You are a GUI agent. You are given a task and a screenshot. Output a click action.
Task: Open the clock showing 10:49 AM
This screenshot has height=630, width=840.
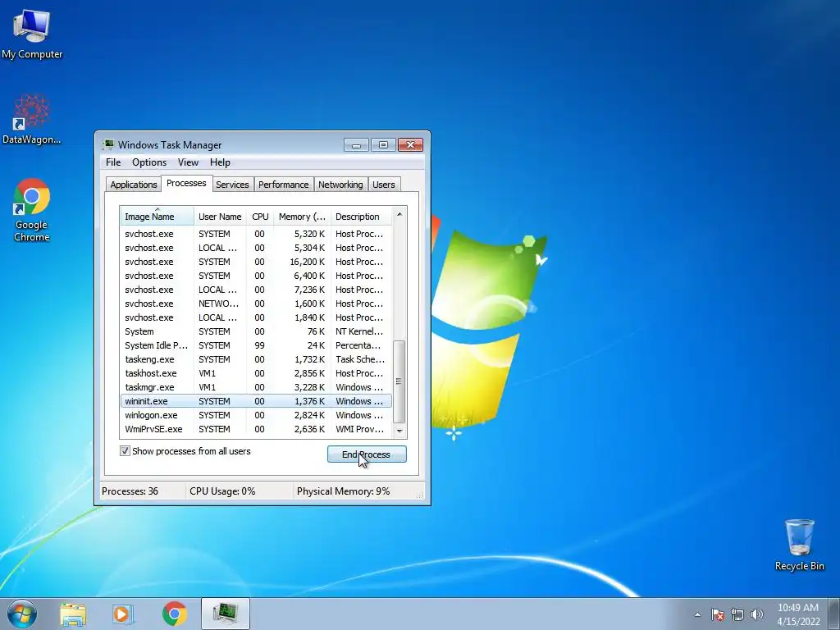point(798,614)
